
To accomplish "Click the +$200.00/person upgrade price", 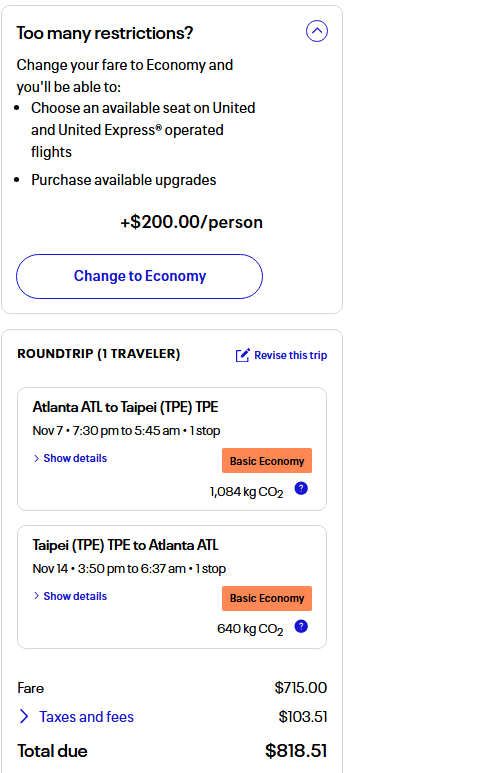I will pyautogui.click(x=191, y=222).
